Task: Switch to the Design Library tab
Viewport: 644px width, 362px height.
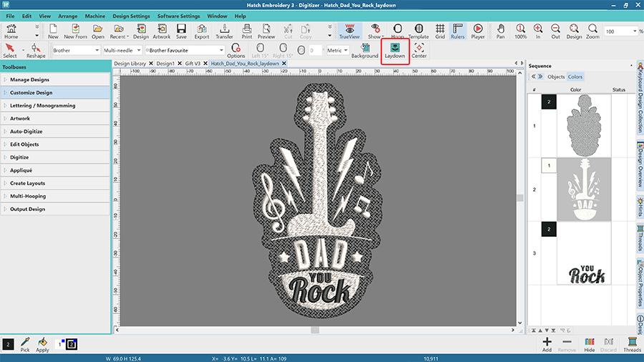Action: (130, 63)
